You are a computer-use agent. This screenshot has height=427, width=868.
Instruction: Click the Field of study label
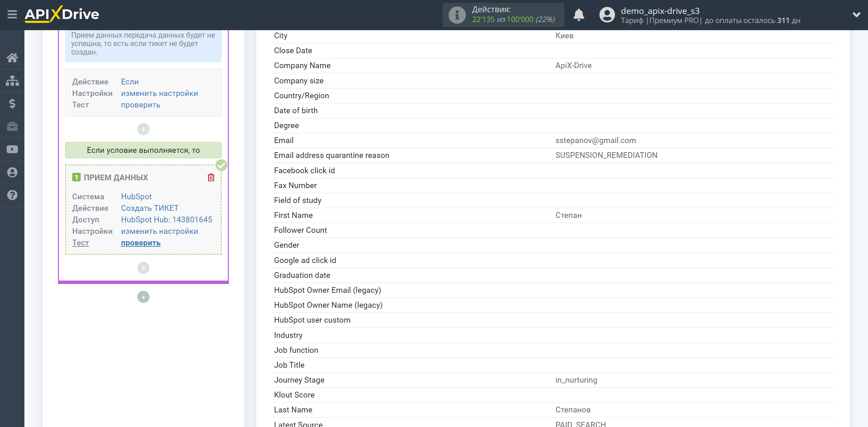[x=297, y=200]
